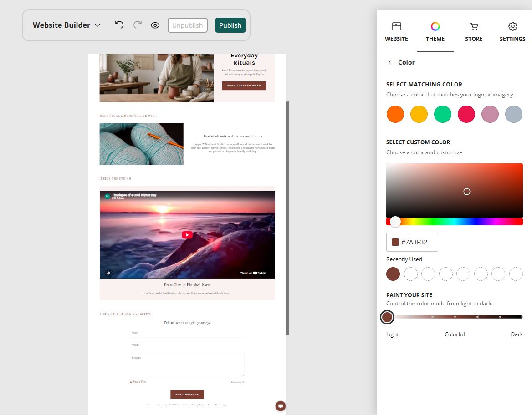Open the Website Builder dropdown
Image resolution: width=532 pixels, height=415 pixels.
pyautogui.click(x=66, y=25)
